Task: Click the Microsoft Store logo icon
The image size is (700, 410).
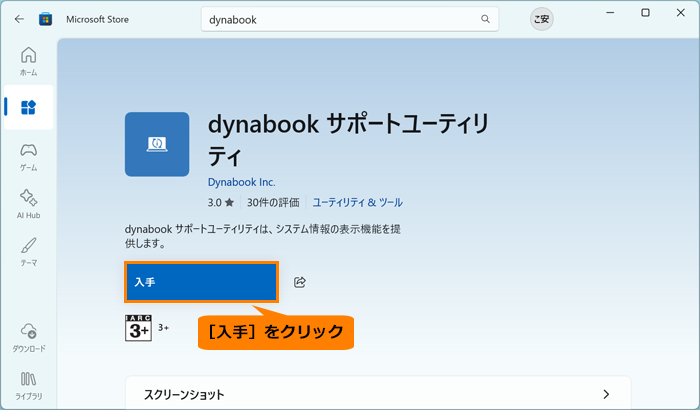Action: (47, 19)
